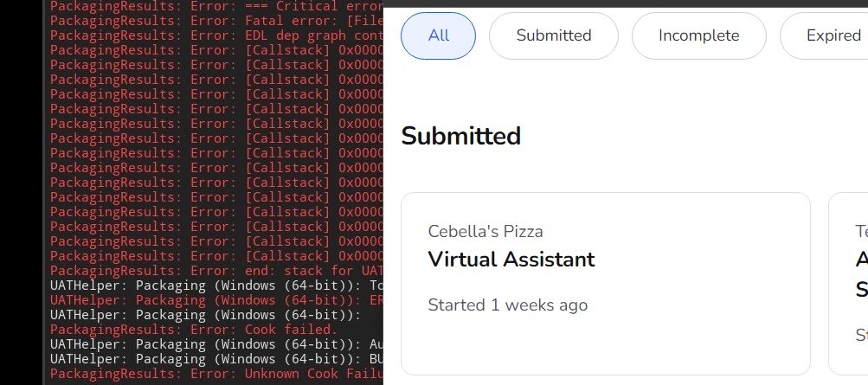Click the 'end: stack for UAT' line
868x385 pixels.
216,271
